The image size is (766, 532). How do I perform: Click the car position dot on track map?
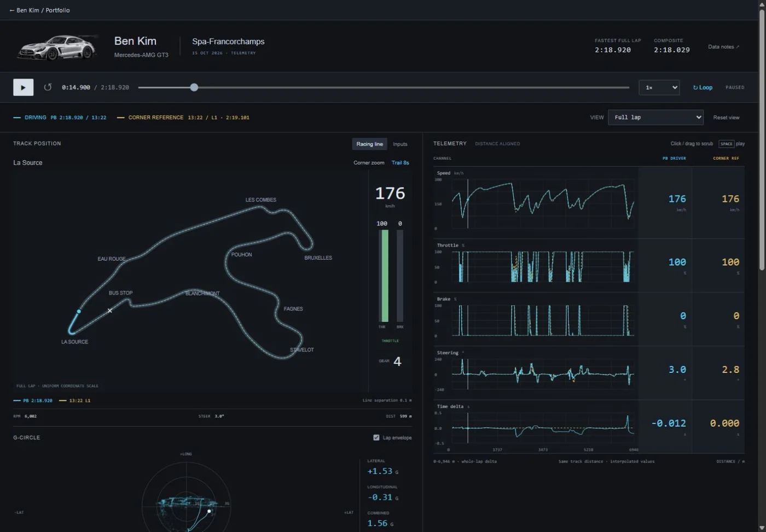[x=79, y=312]
